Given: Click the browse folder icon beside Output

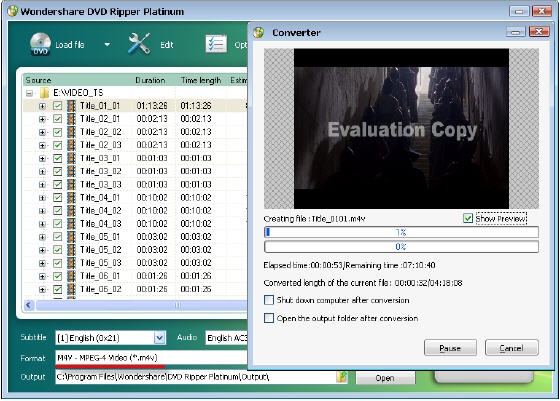Looking at the screenshot, I should pyautogui.click(x=342, y=377).
